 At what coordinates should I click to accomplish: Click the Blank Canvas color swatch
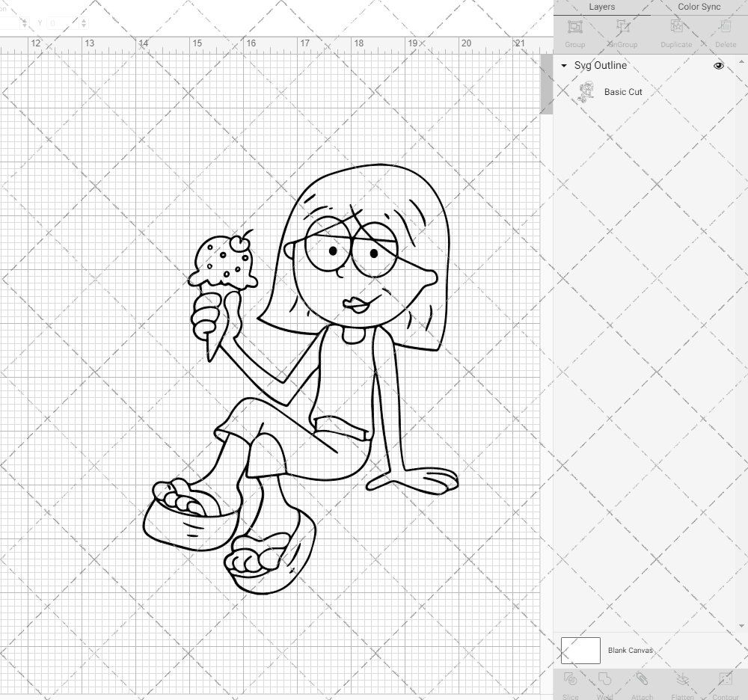click(x=580, y=651)
